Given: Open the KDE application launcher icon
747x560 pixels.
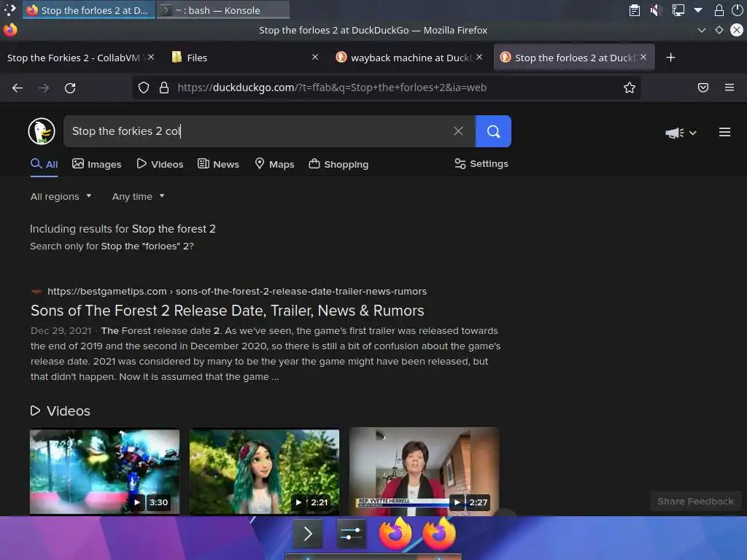Looking at the screenshot, I should (10, 10).
